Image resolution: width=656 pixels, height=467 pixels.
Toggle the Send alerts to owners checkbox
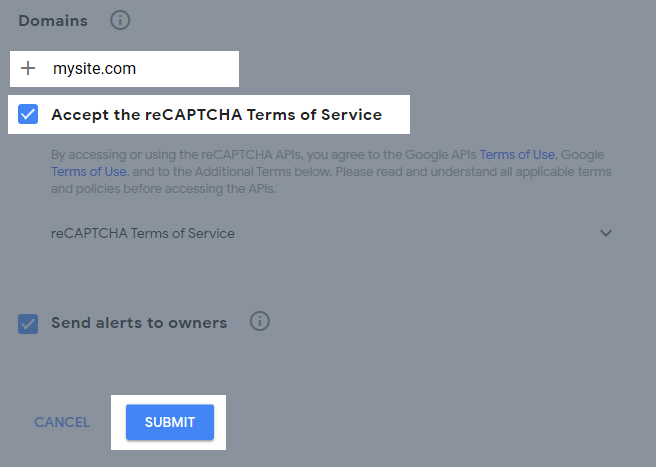point(28,324)
